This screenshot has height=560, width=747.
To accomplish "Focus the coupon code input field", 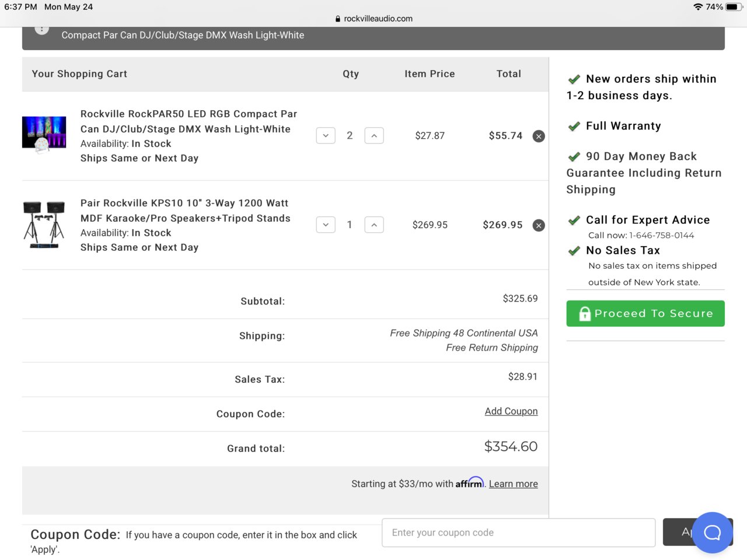I will click(518, 533).
